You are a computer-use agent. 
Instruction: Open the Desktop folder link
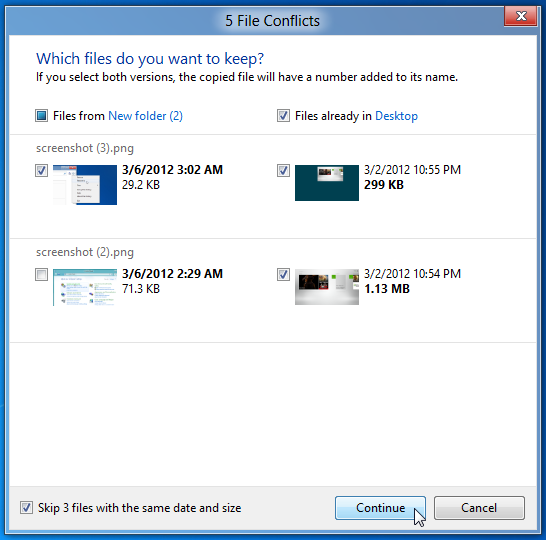(396, 116)
